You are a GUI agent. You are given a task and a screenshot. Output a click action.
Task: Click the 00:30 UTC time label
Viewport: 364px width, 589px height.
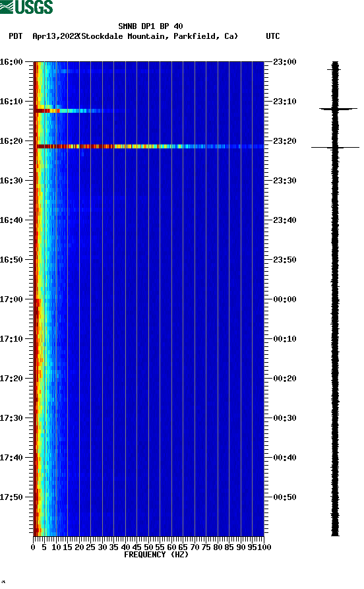point(285,418)
